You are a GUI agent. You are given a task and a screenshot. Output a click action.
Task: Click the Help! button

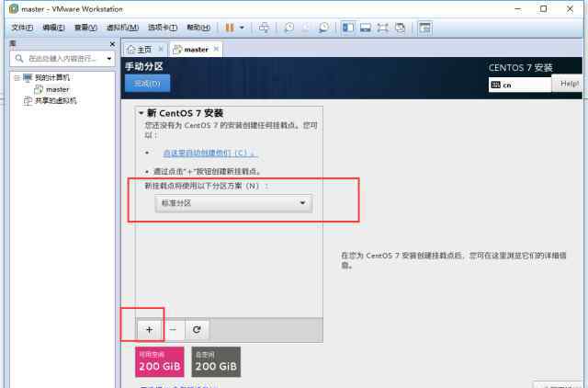coord(568,84)
